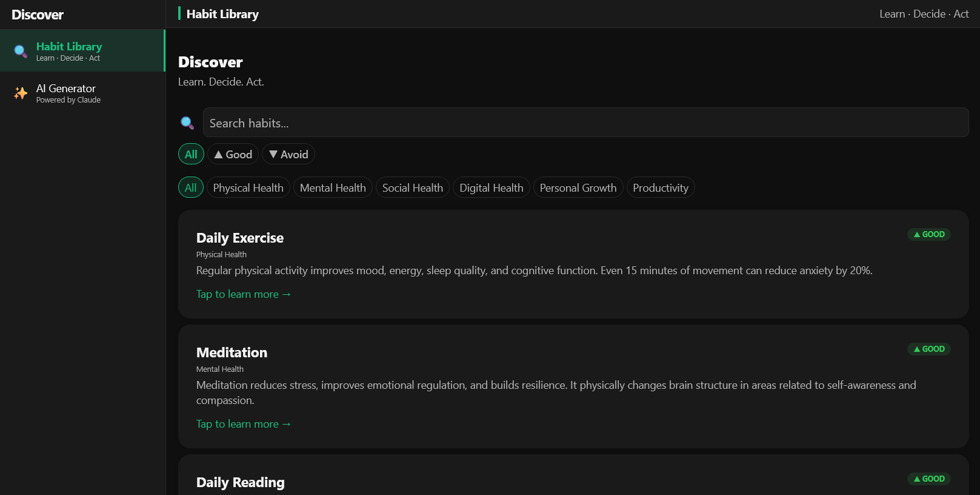
Task: Click the magnifier icon beside Habit Library
Action: coord(21,51)
